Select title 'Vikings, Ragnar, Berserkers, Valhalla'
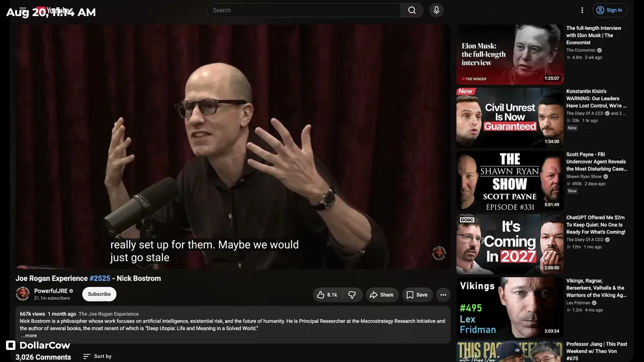The image size is (644, 362). coord(597,288)
